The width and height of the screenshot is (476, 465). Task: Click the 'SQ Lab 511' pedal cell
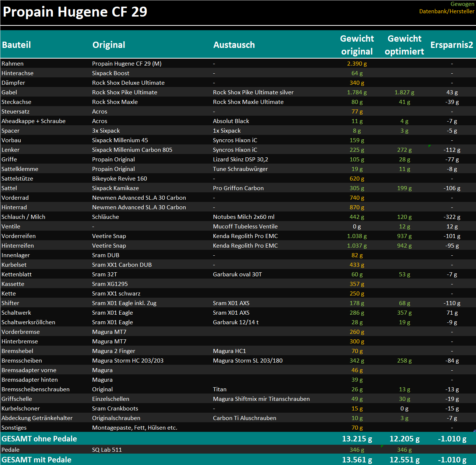pos(107,450)
